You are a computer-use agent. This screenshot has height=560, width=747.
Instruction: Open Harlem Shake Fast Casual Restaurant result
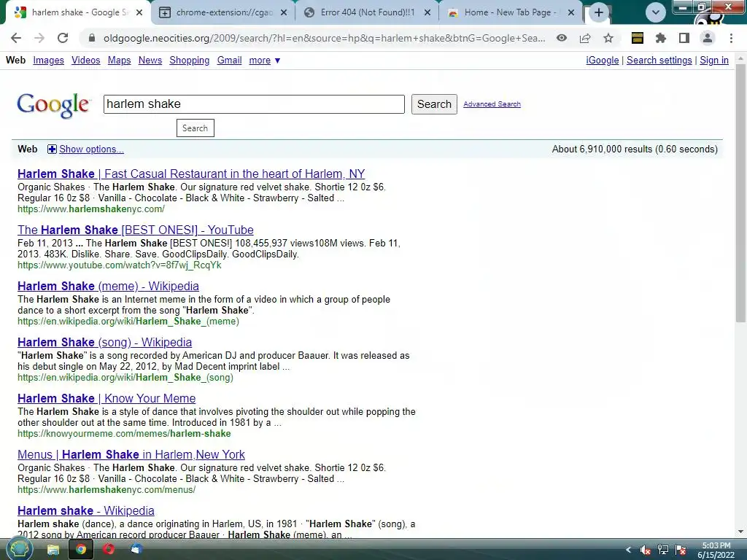191,174
